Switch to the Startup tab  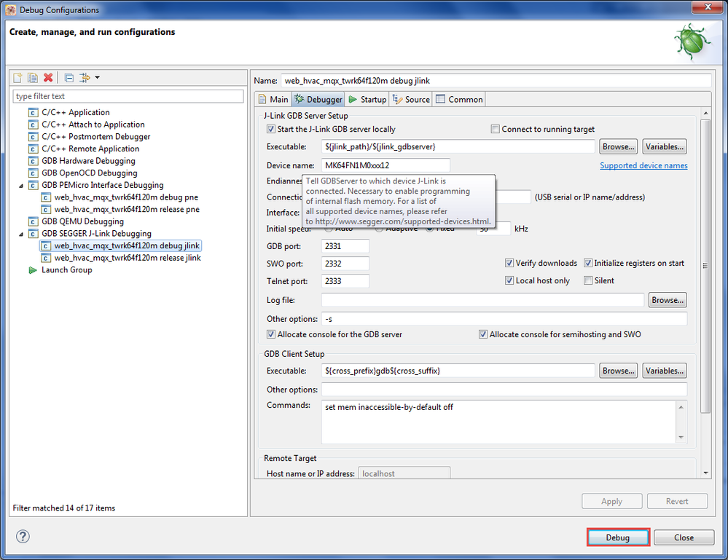(x=367, y=99)
